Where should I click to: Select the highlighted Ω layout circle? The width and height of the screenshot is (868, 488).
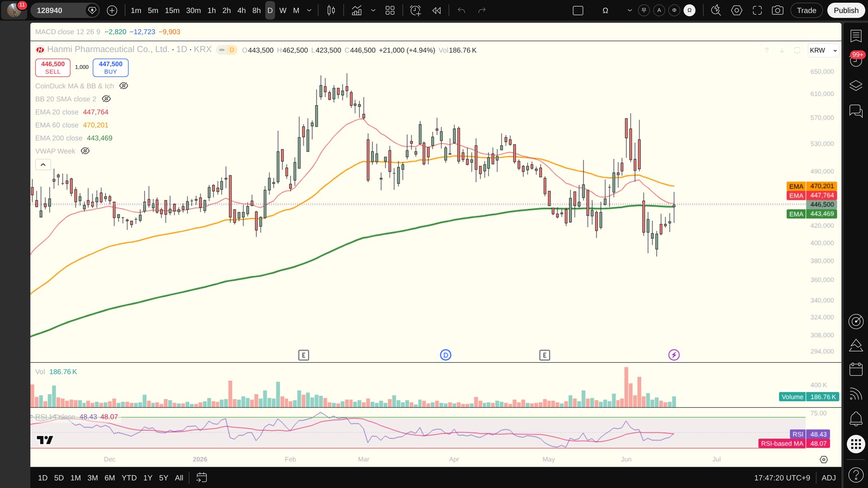pyautogui.click(x=690, y=10)
